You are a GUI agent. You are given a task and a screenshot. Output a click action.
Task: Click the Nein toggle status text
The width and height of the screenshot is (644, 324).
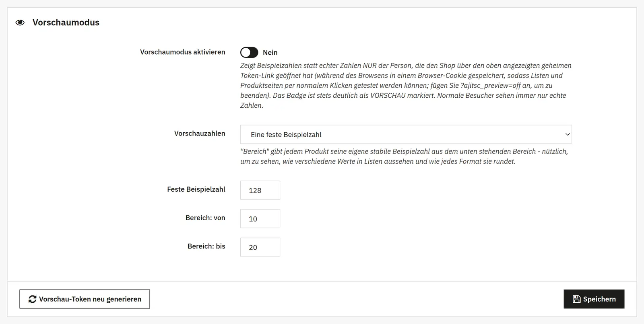pyautogui.click(x=270, y=53)
